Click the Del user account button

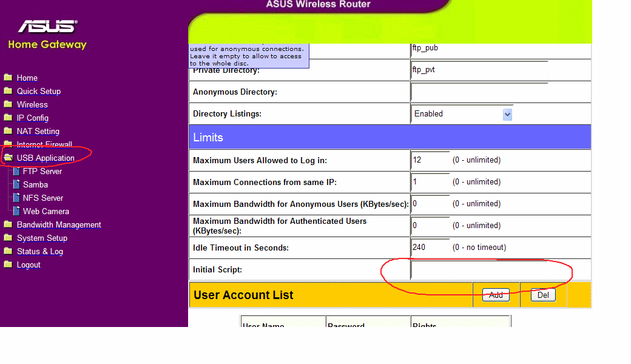[x=543, y=295]
